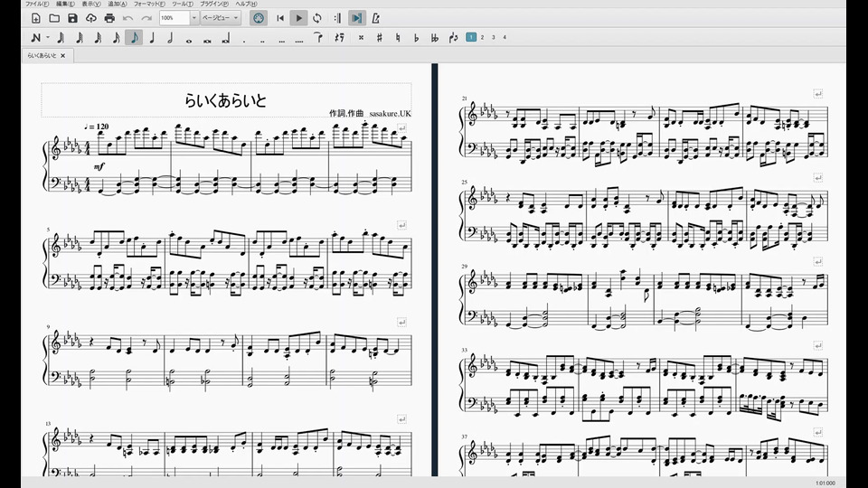Open the zoom level dropdown arrow
The width and height of the screenshot is (868, 488).
(193, 18)
